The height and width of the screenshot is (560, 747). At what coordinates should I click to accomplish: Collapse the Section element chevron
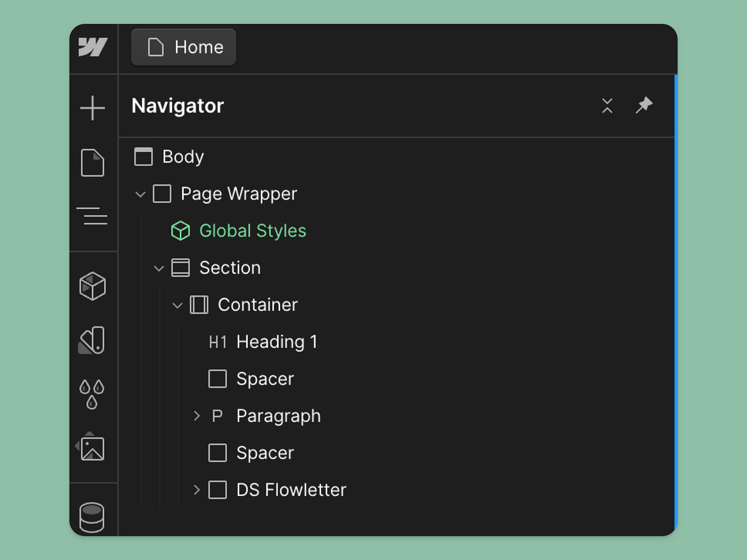coord(159,268)
